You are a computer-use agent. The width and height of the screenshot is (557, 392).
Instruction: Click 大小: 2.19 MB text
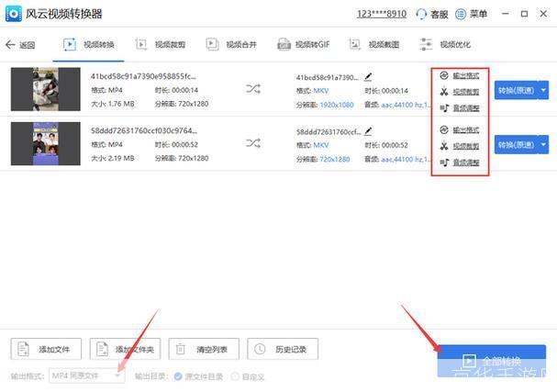tap(113, 158)
